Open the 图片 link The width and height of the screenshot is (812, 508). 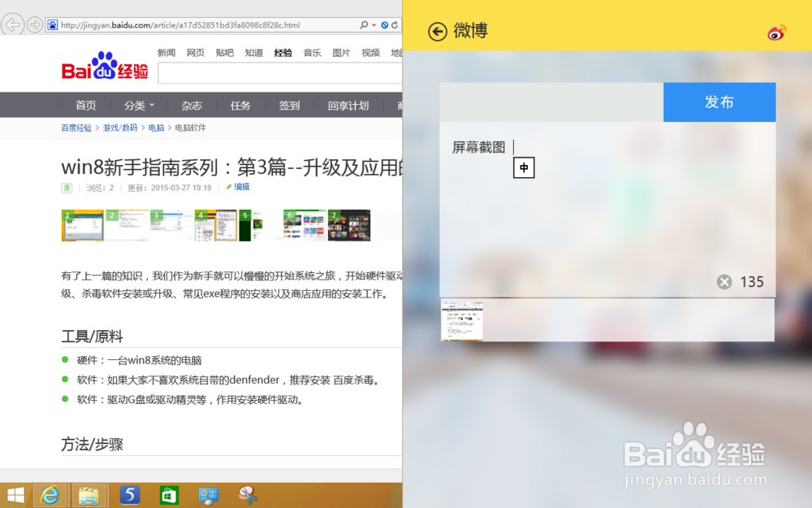tap(341, 53)
